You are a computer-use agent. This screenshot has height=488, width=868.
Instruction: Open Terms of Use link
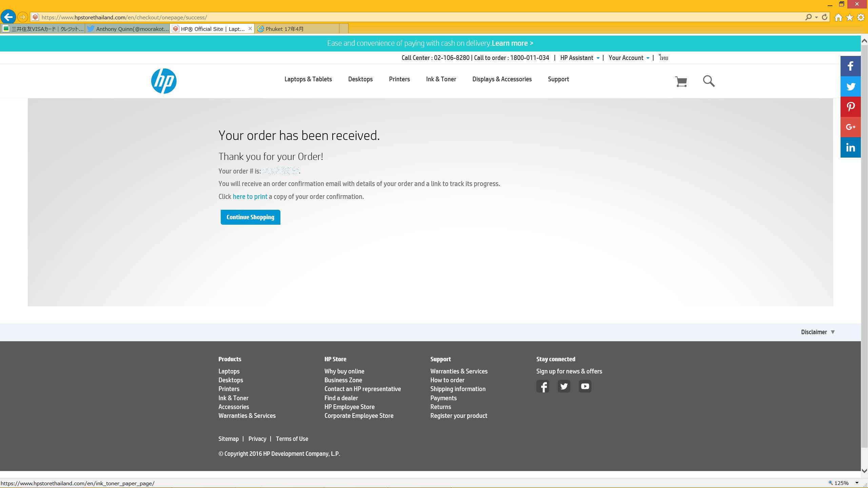(292, 439)
